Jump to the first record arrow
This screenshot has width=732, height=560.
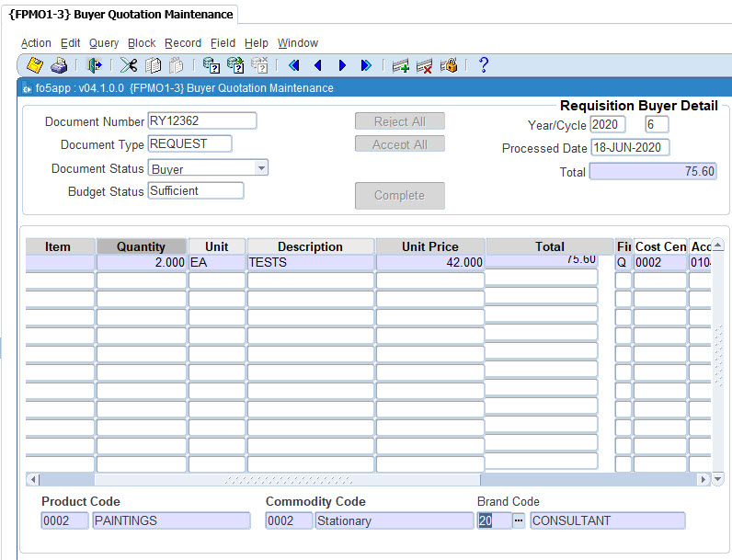294,65
